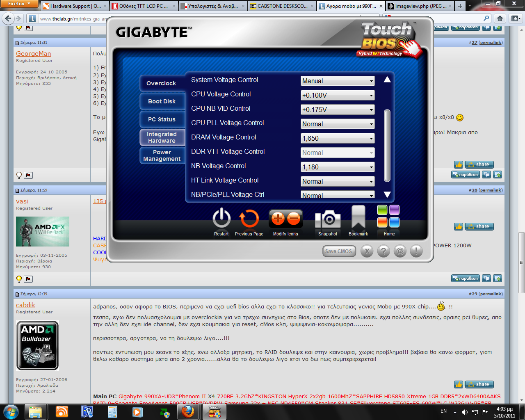Viewport: 525px width, 420px height.
Task: Open cabdik's user profile link
Action: click(x=25, y=305)
